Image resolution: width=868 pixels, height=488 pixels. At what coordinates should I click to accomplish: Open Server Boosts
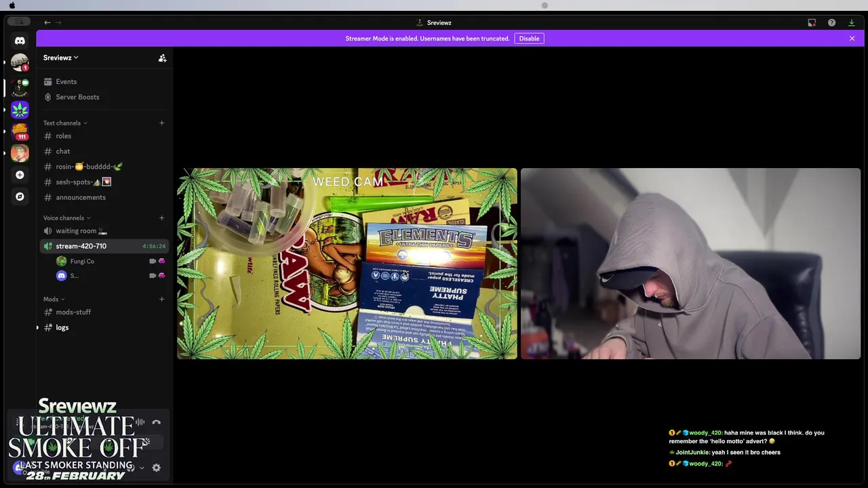[104, 97]
